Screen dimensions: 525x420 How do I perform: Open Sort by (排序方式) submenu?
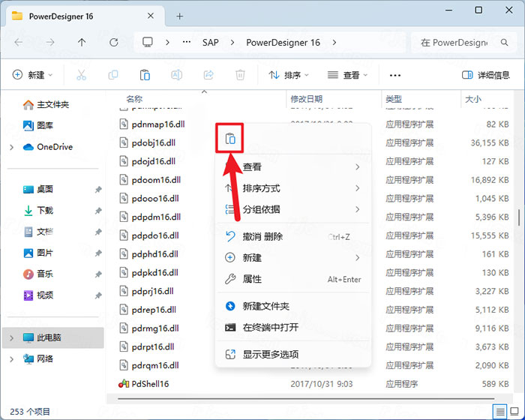[x=293, y=188]
